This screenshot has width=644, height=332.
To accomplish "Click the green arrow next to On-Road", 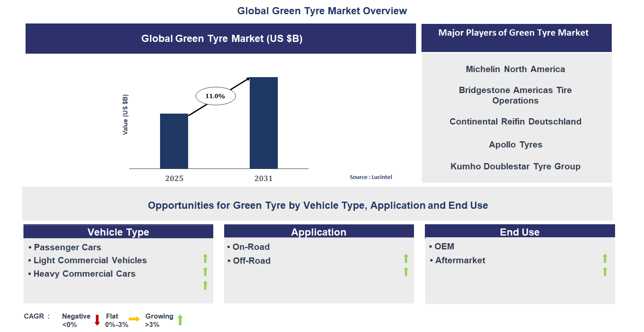I will (x=406, y=259).
